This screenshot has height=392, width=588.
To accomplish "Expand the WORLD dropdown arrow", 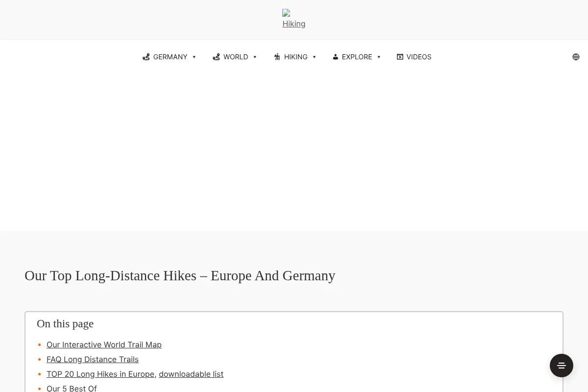I will [255, 57].
